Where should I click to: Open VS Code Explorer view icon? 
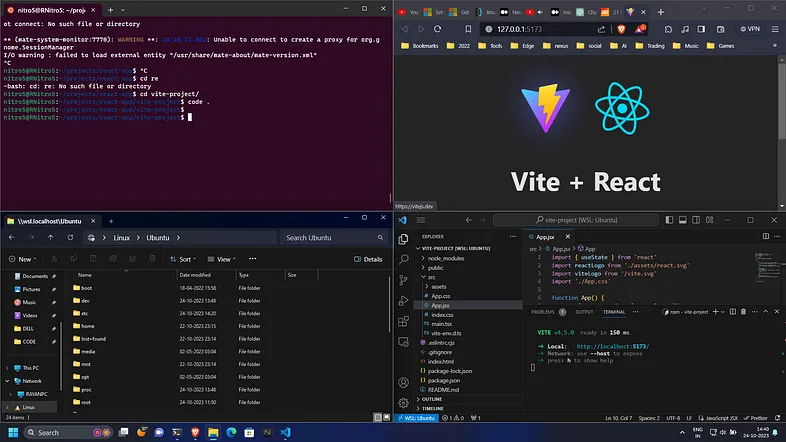pyautogui.click(x=404, y=239)
